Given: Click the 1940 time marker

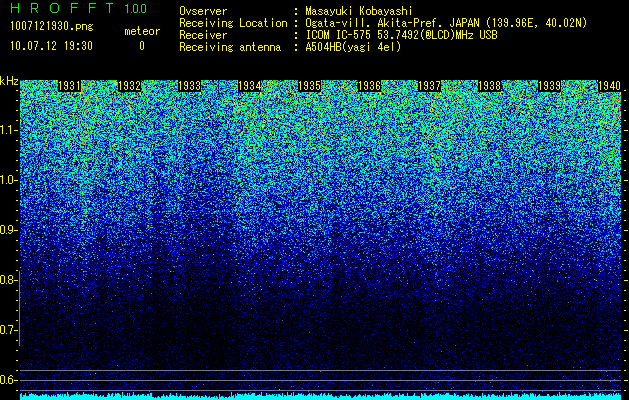Looking at the screenshot, I should pos(609,86).
